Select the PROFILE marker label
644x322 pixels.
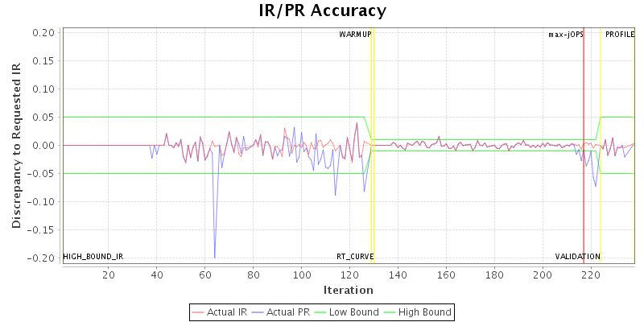619,35
